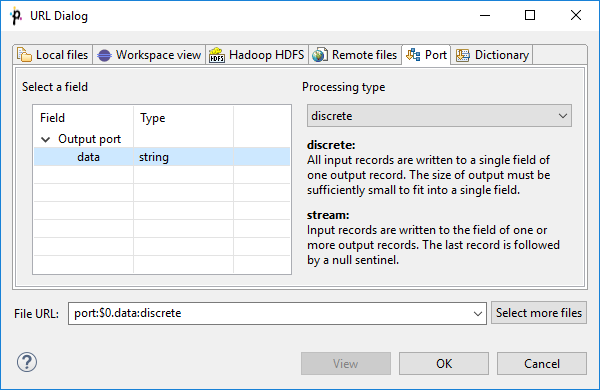Open the Processing type dropdown
The image size is (600, 390).
(439, 116)
